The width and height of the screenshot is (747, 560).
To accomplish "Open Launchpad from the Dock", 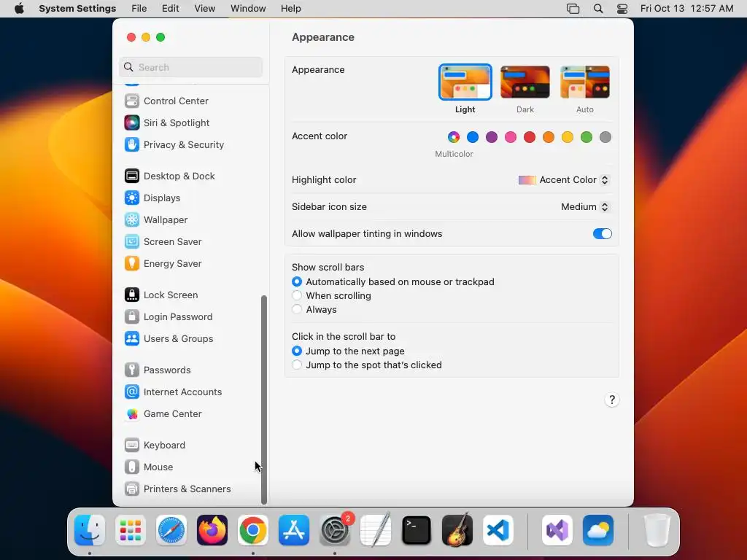I will [x=131, y=531].
